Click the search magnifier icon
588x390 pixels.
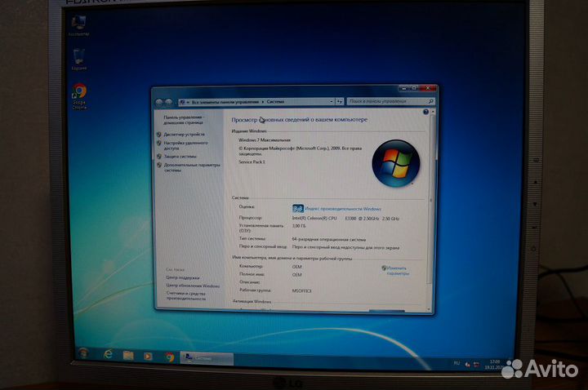430,101
